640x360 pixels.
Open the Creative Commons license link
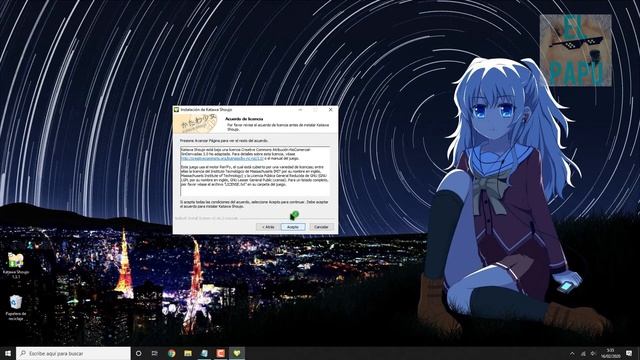click(222, 158)
